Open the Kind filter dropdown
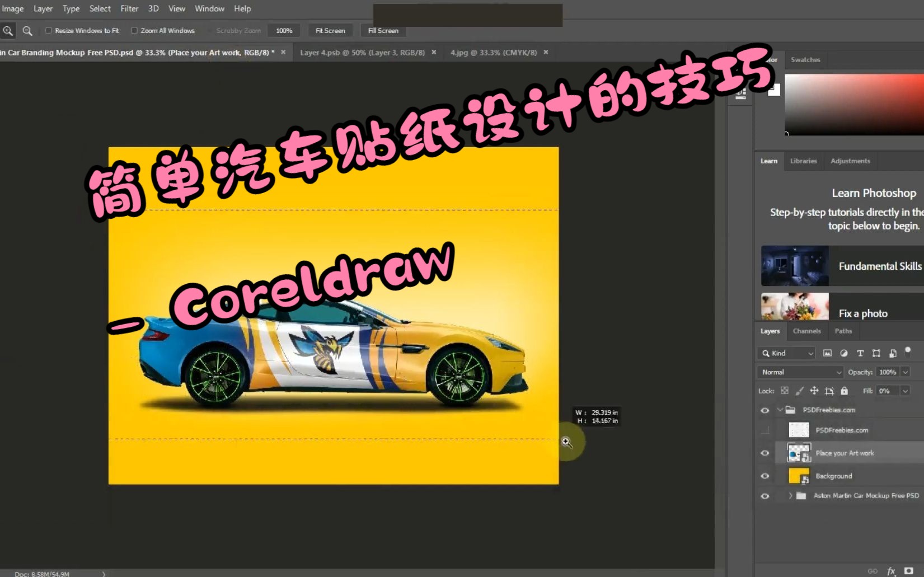The width and height of the screenshot is (924, 577). [786, 353]
